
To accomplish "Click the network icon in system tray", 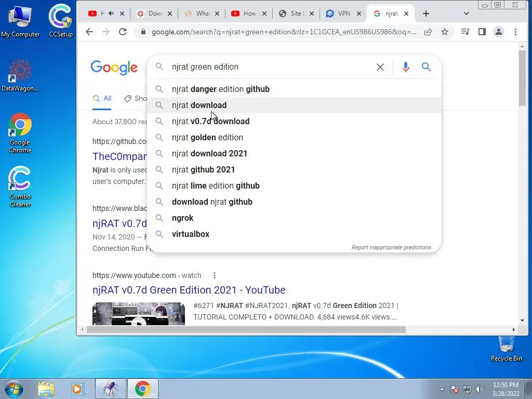I will point(467,389).
